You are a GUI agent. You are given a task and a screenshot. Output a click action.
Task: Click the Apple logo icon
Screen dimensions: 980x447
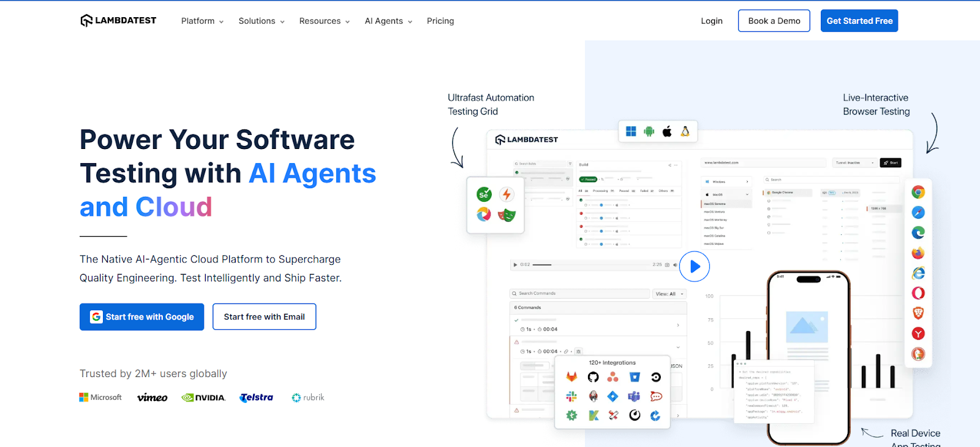667,131
